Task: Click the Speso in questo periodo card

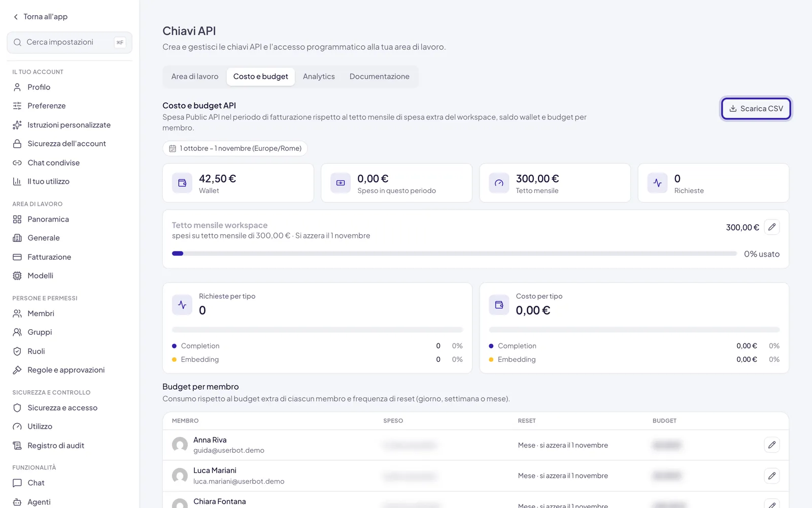Action: tap(396, 183)
